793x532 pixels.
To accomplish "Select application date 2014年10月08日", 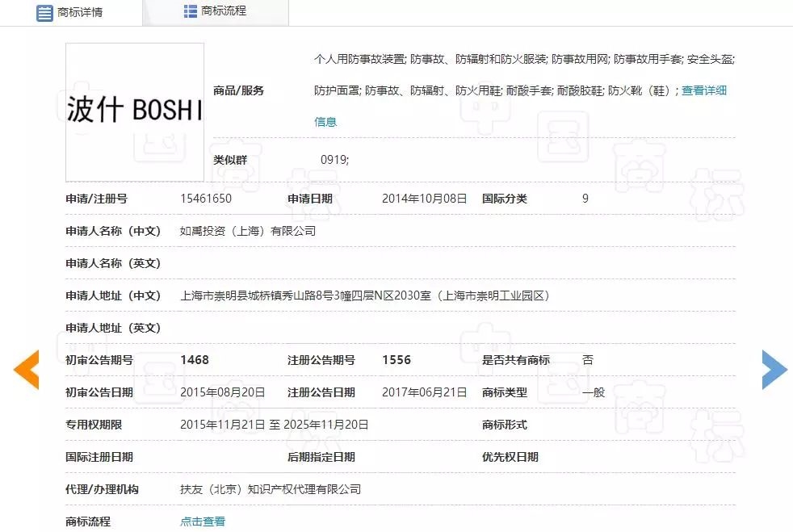I will coord(424,199).
